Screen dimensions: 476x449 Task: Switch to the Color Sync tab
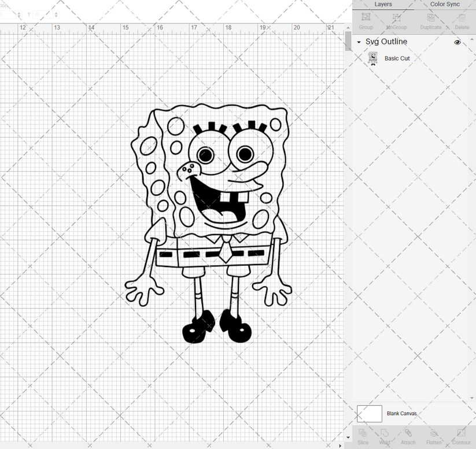pos(445,4)
